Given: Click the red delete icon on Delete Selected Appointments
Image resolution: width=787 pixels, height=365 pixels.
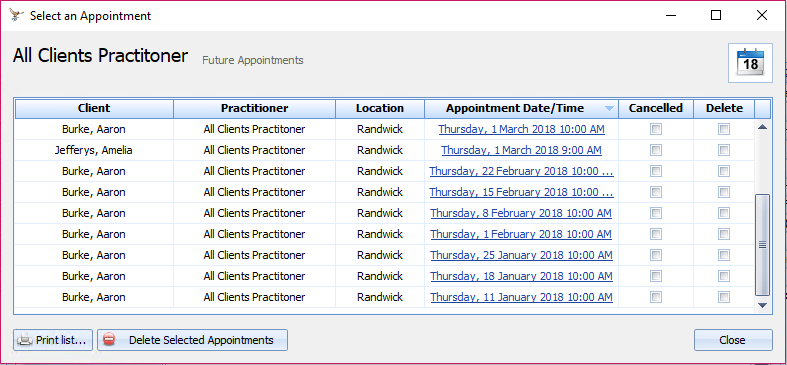Looking at the screenshot, I should (108, 340).
